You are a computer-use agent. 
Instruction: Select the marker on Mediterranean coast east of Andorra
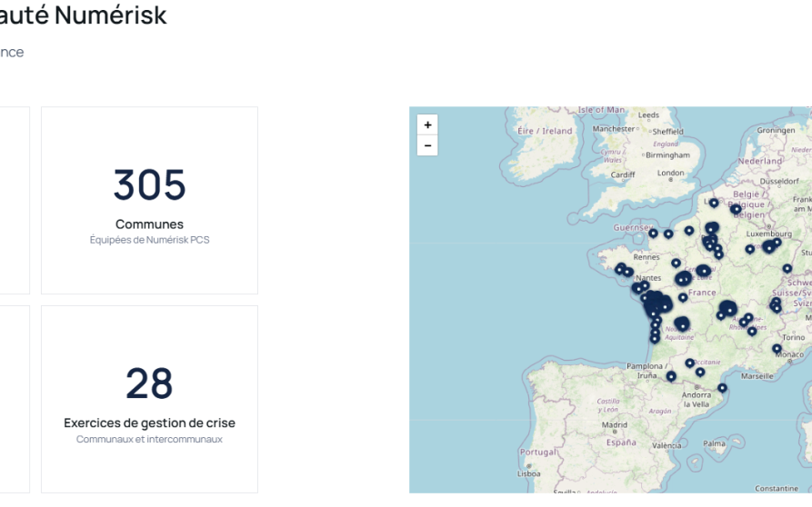pyautogui.click(x=722, y=387)
